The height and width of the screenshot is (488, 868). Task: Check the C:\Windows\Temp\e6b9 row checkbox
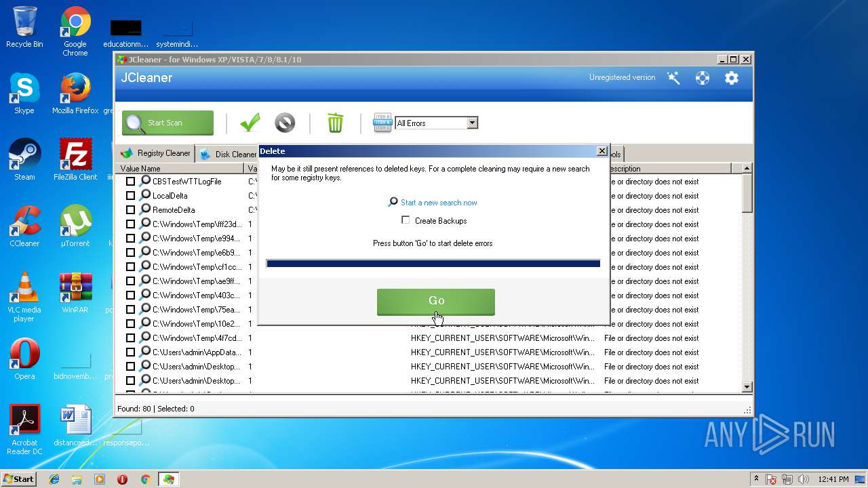130,253
